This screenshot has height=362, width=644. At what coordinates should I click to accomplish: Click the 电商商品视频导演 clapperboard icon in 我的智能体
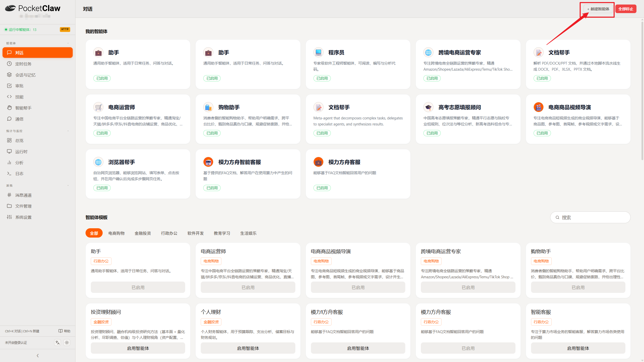[538, 107]
